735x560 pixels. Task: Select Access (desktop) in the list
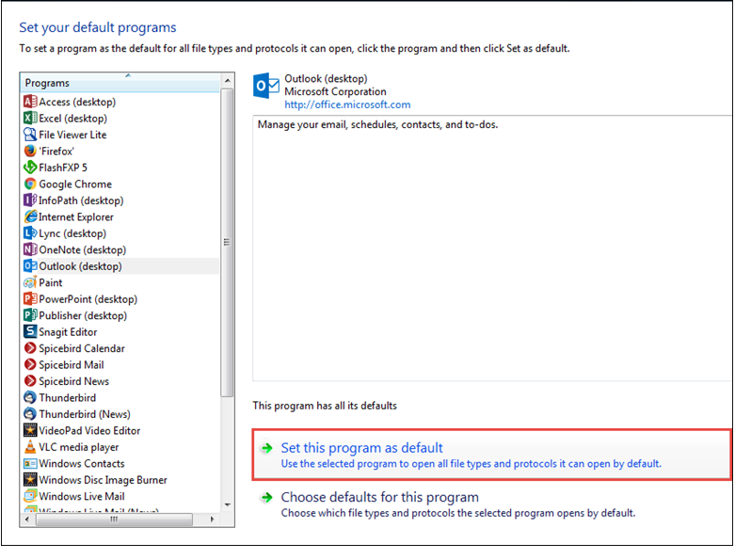77,102
